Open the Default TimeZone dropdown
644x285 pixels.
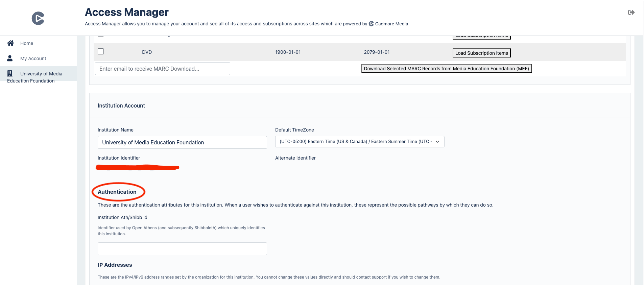(x=360, y=142)
